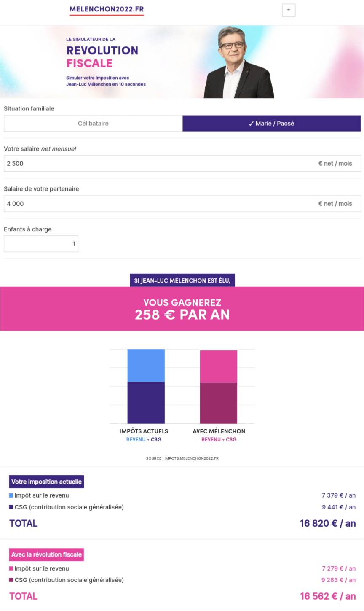Click the plus icon in header

coord(289,10)
